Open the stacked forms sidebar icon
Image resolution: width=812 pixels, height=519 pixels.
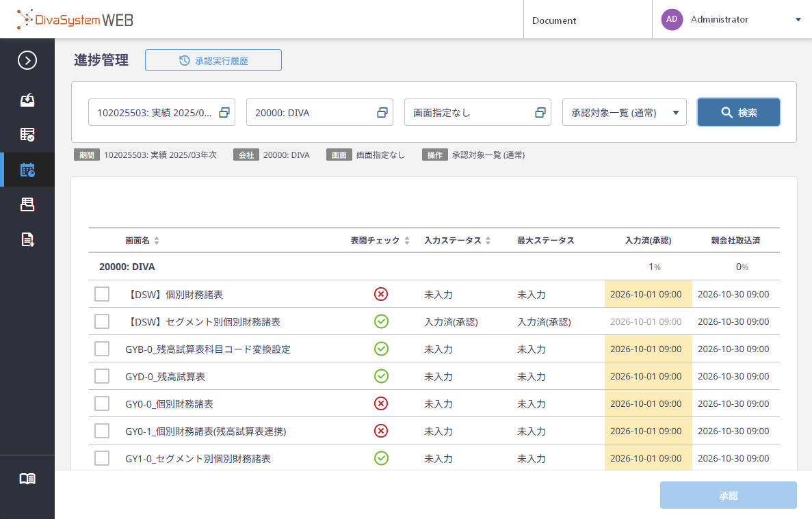coord(27,204)
